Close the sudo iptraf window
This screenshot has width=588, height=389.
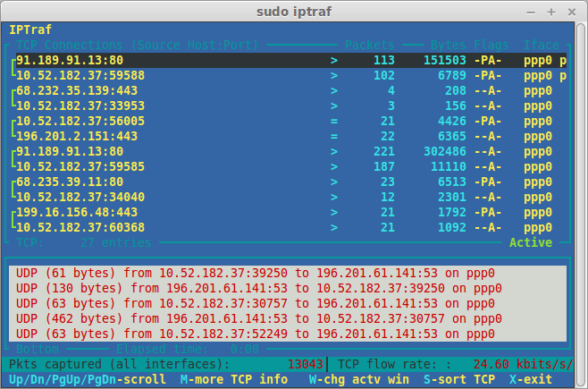click(571, 12)
